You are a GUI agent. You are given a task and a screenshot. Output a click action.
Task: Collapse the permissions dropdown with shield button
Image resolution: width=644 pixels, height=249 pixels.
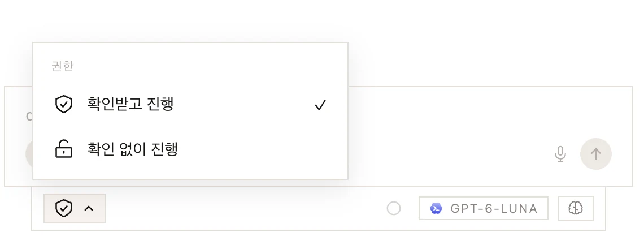[x=75, y=208]
